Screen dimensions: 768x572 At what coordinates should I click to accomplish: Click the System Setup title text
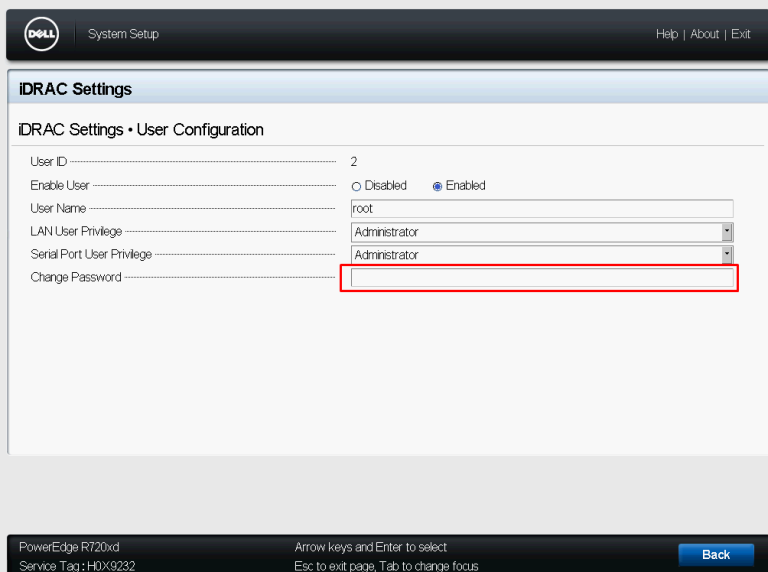(123, 34)
